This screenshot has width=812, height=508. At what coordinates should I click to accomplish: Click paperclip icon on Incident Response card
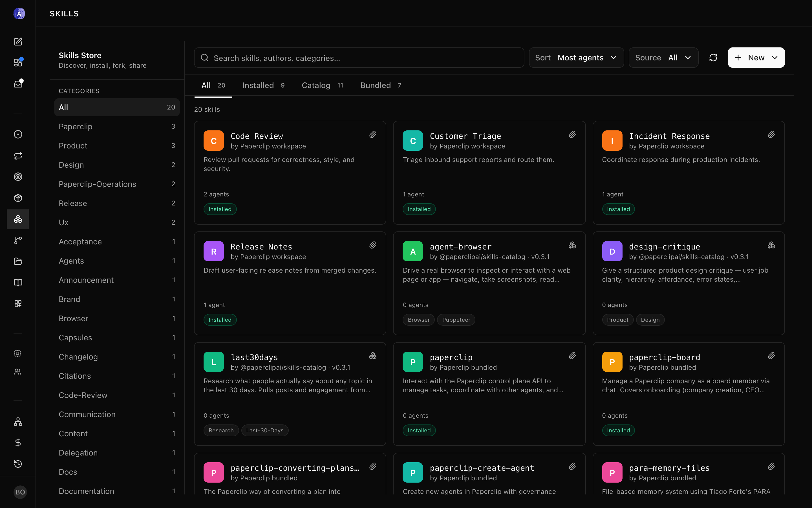771,135
